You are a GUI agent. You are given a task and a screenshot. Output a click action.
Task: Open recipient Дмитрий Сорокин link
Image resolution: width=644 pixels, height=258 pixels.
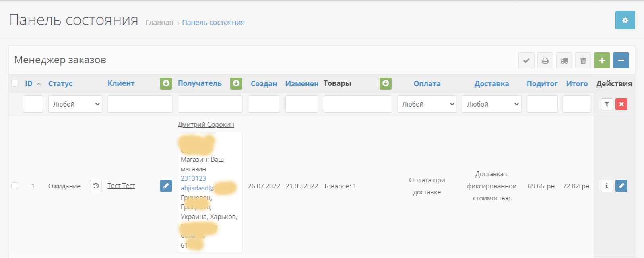pyautogui.click(x=206, y=125)
